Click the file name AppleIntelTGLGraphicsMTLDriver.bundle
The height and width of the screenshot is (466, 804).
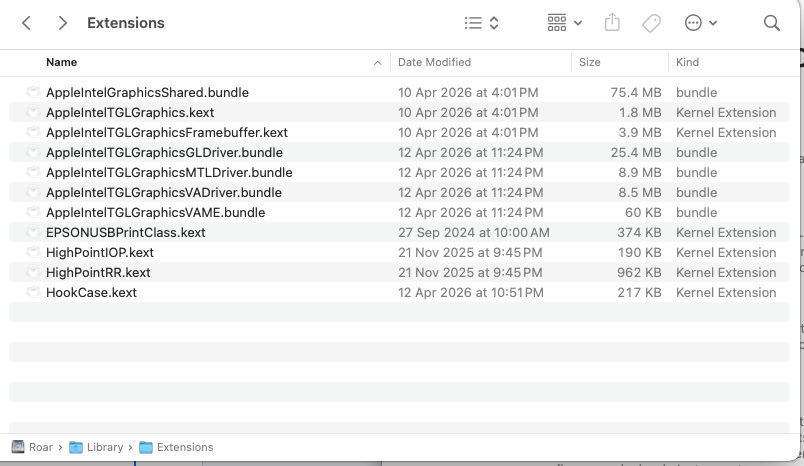(x=169, y=173)
